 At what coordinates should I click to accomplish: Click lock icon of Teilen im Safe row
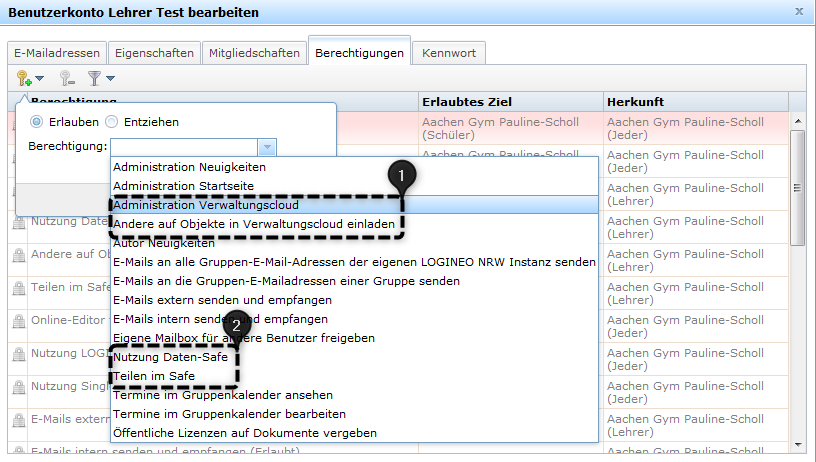(19, 288)
